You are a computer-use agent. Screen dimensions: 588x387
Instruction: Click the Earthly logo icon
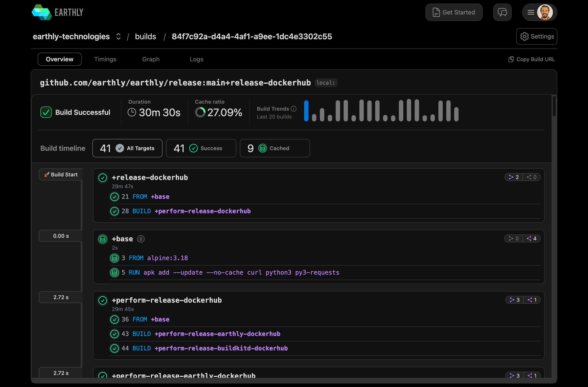pyautogui.click(x=41, y=12)
